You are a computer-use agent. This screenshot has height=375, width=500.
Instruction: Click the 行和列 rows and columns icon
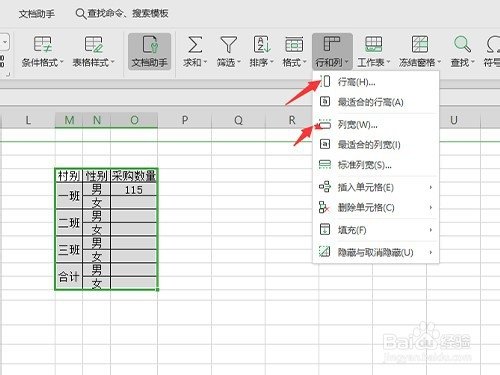click(332, 44)
